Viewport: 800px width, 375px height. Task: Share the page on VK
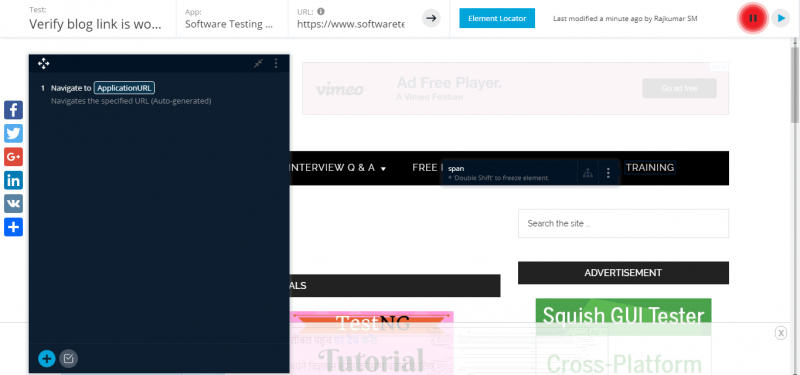tap(13, 204)
